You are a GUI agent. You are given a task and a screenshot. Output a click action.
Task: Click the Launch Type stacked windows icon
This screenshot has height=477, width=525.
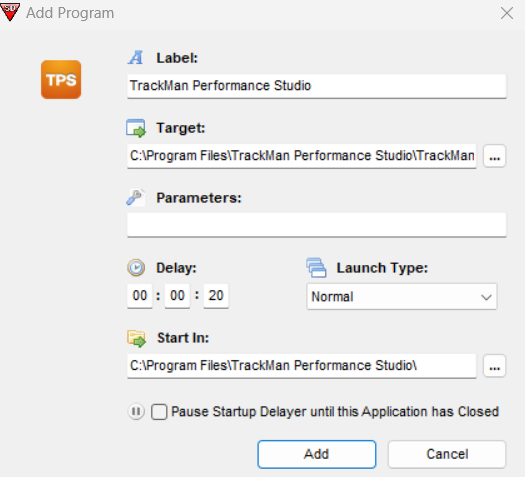pyautogui.click(x=316, y=267)
